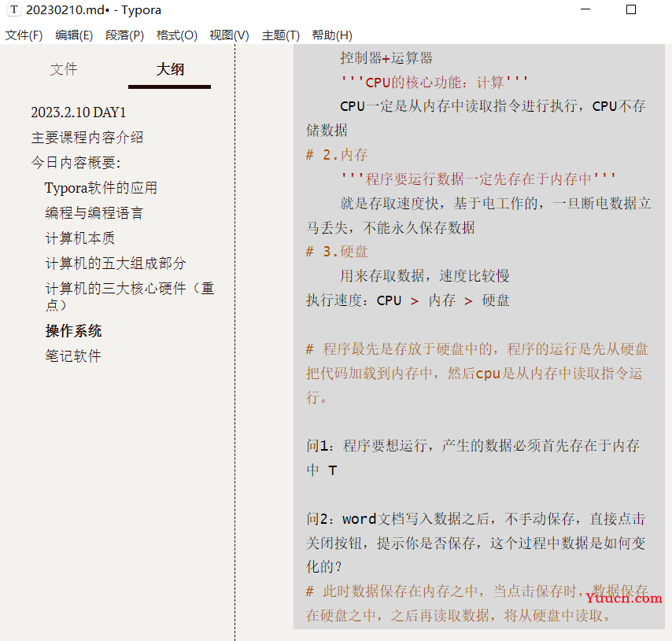Image resolution: width=672 pixels, height=641 pixels.
Task: Click the red text 程序要运行数据一定先存在于内存中
Action: pos(478,179)
